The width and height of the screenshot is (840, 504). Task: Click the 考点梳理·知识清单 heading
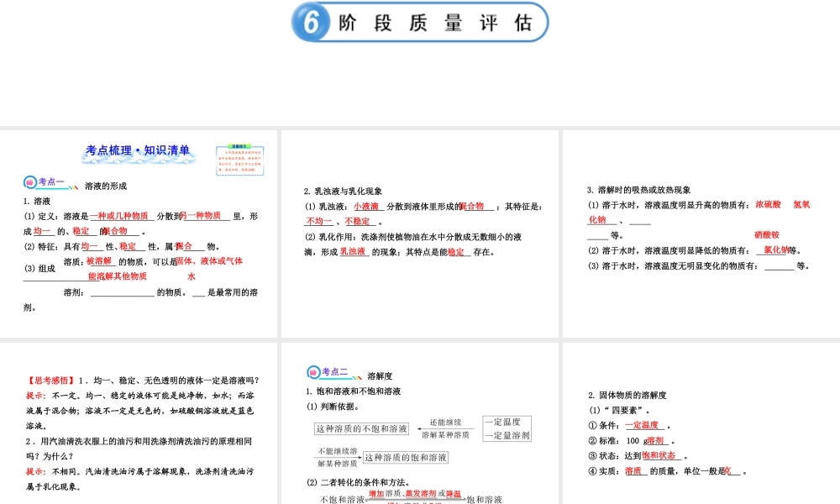coord(138,151)
